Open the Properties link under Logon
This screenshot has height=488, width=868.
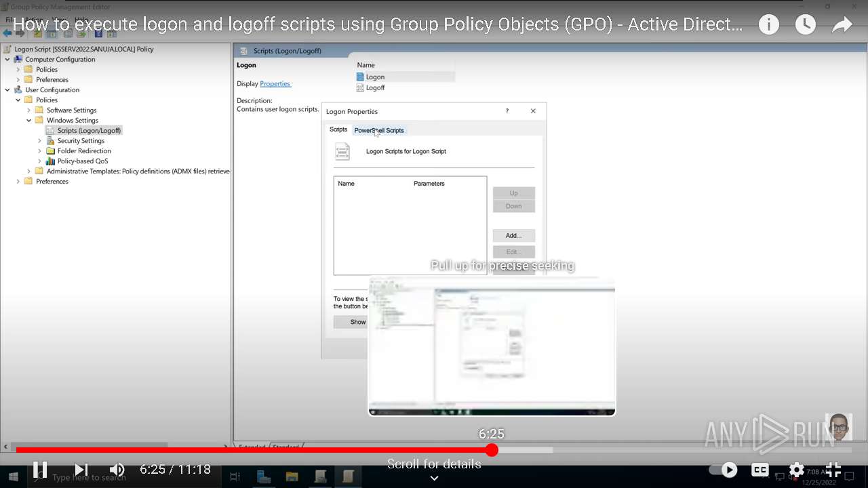click(275, 84)
